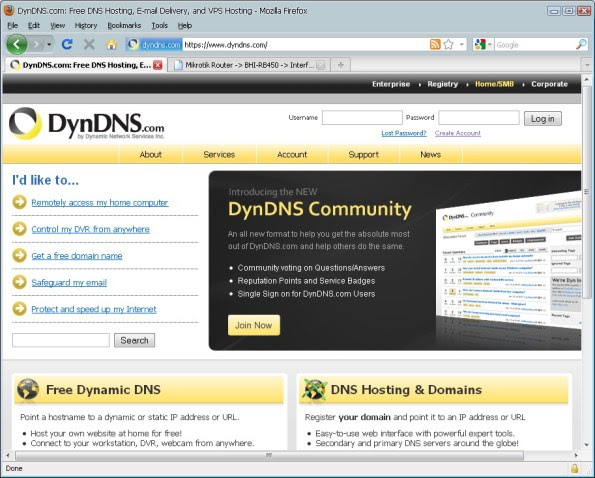Click the Lost Password? link
Image resolution: width=595 pixels, height=478 pixels.
coord(404,133)
